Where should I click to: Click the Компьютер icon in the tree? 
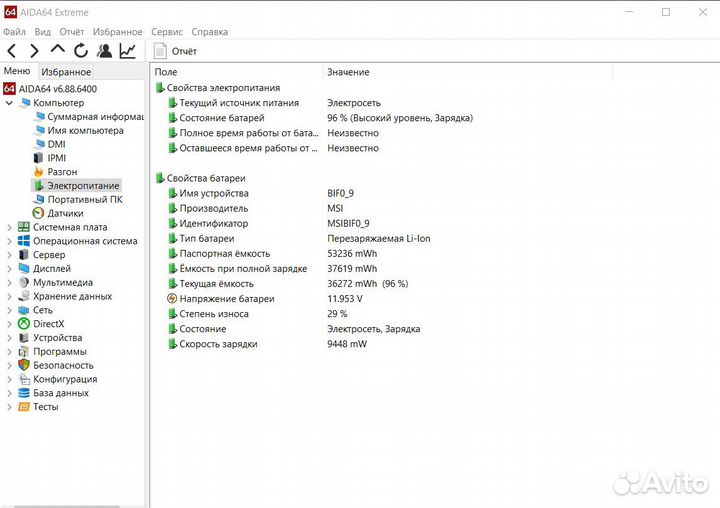click(24, 102)
